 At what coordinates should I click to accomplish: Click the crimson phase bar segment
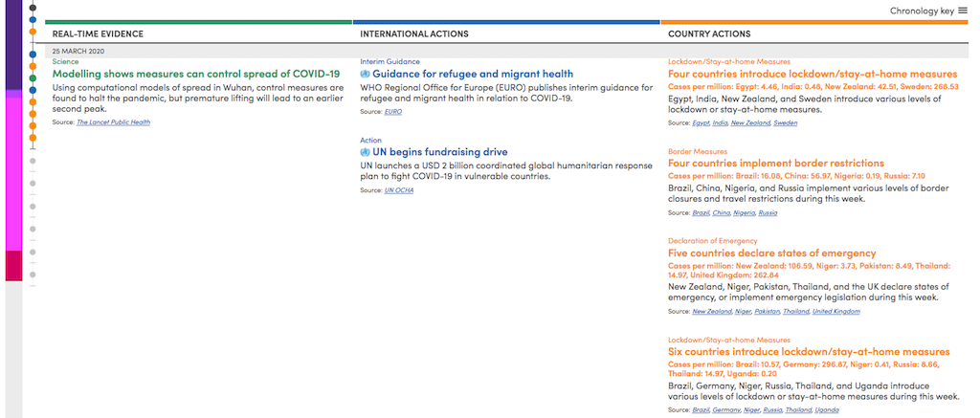pos(13,266)
